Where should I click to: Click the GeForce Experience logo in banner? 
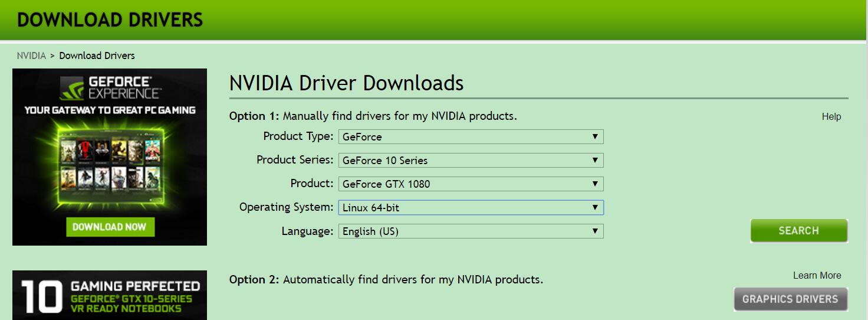(x=110, y=87)
